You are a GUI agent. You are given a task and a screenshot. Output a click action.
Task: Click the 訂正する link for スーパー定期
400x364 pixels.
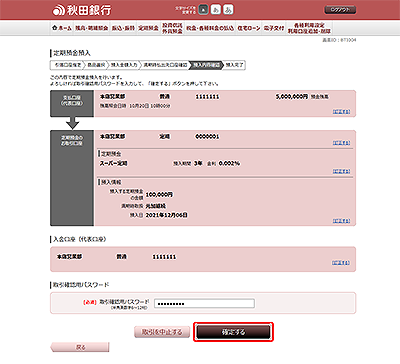[x=341, y=171]
